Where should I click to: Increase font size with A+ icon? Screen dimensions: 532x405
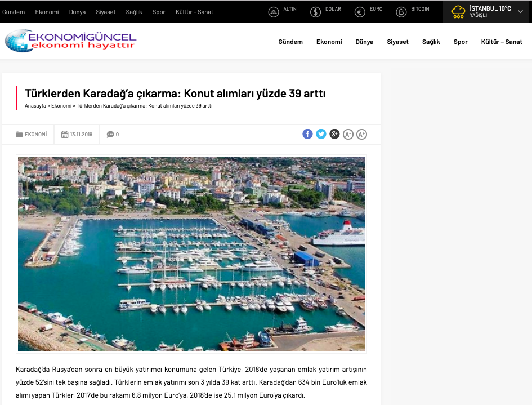point(361,135)
